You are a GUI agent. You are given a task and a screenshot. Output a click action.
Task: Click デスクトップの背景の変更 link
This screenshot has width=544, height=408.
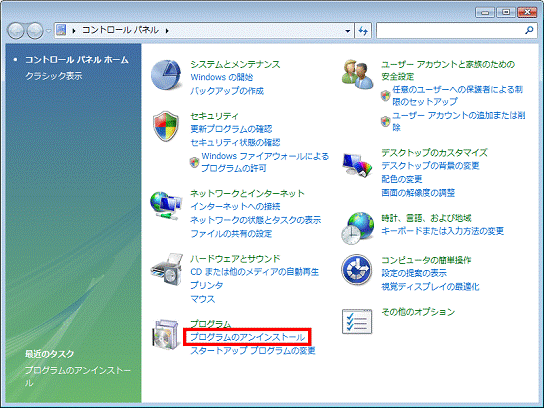tap(430, 165)
